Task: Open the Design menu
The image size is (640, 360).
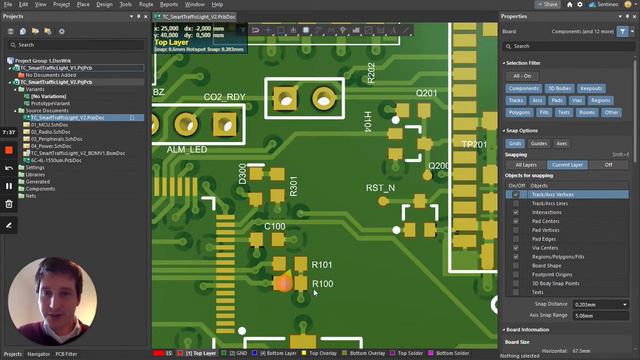Action: click(104, 4)
